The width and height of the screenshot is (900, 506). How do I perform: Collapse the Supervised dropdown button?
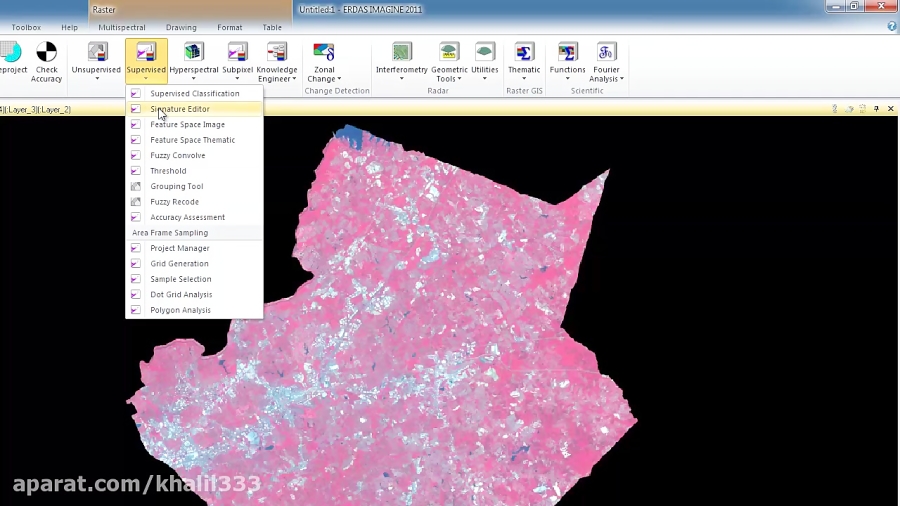(x=146, y=62)
